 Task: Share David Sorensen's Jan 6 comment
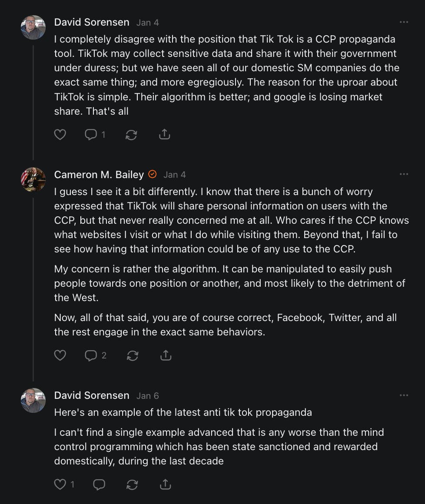tap(166, 484)
